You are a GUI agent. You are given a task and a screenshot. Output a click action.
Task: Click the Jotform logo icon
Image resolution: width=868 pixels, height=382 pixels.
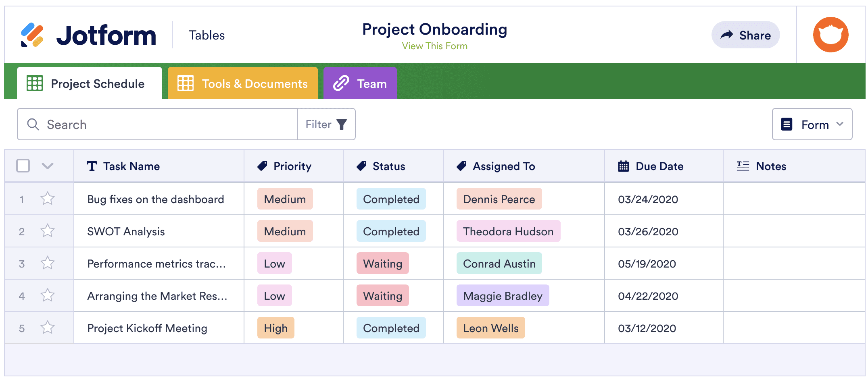[32, 35]
